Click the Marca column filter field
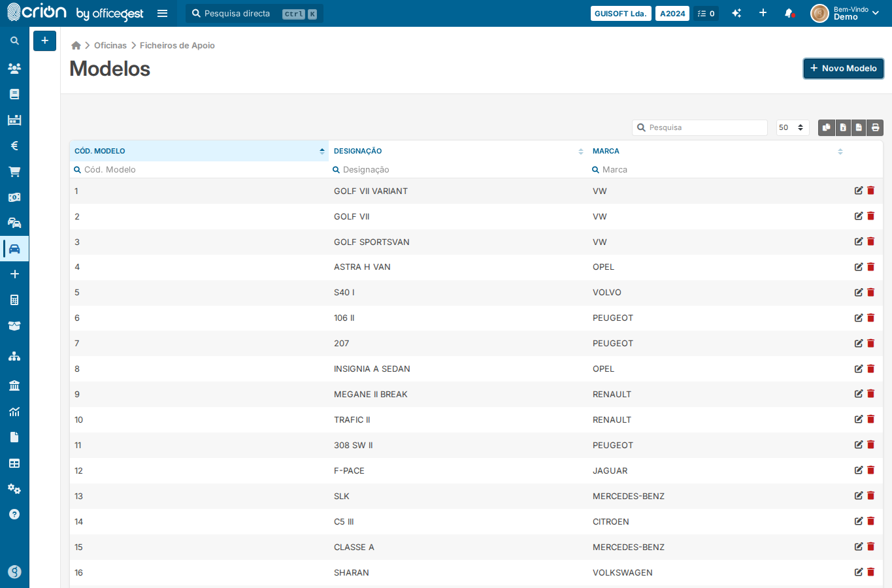Image resolution: width=892 pixels, height=588 pixels. (x=717, y=169)
